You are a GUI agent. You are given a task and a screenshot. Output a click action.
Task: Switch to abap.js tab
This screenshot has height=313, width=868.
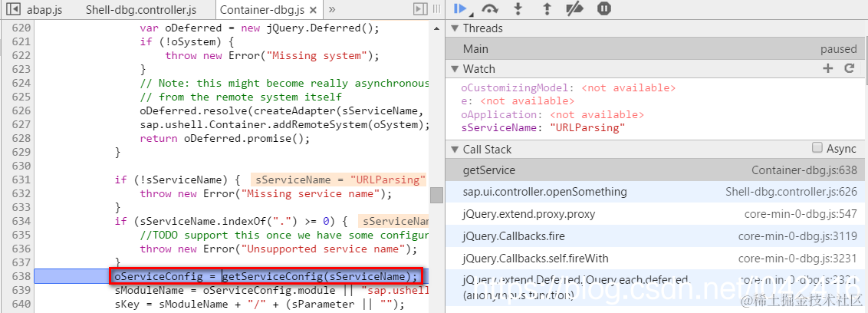point(44,10)
